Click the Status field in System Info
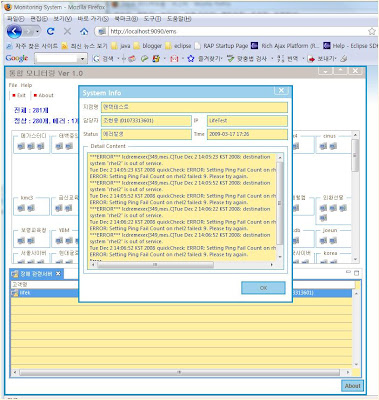 146,134
